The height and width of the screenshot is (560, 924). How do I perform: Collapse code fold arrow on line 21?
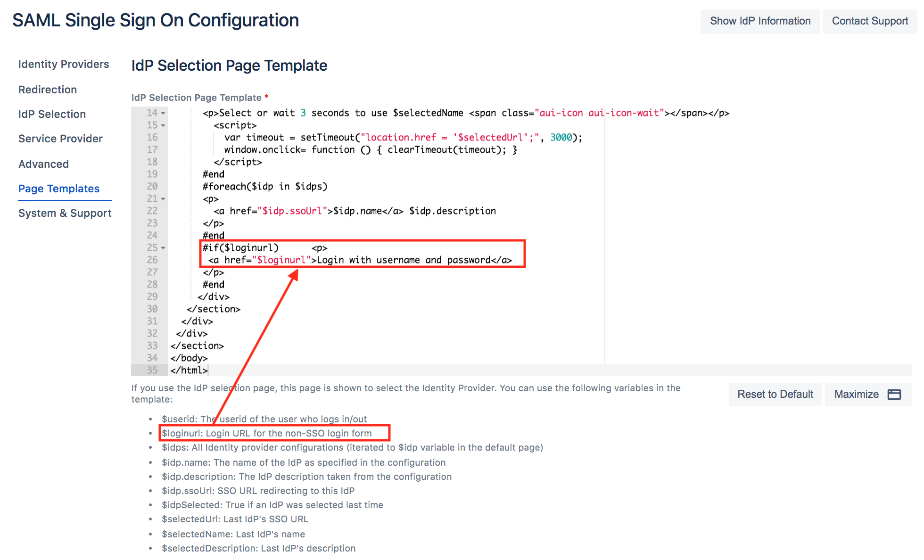163,199
